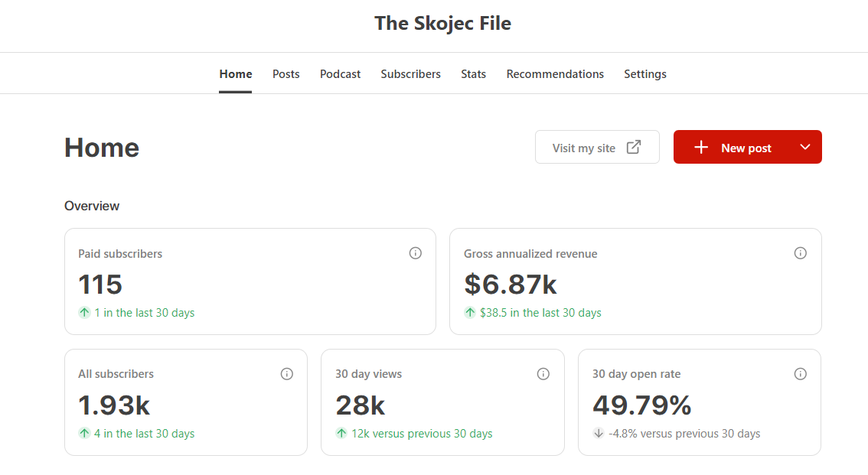
Task: Show info tooltip for 30 day views
Action: [543, 374]
